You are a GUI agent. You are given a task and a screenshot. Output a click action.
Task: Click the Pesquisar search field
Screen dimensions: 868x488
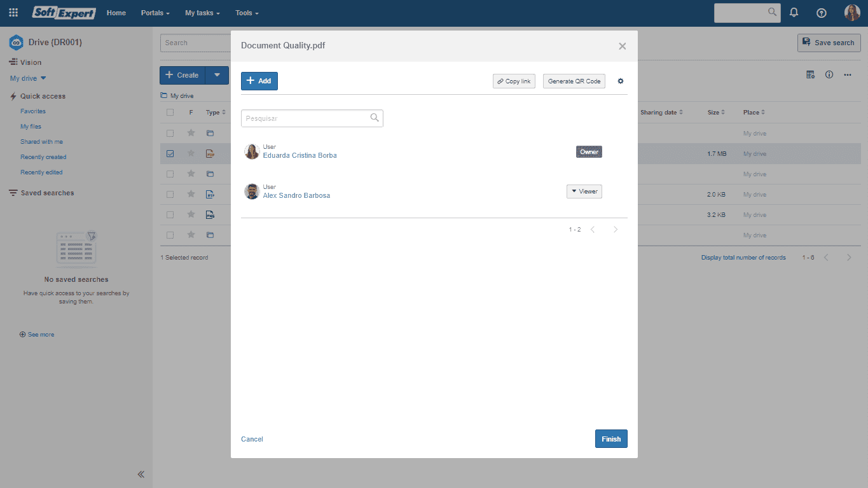tap(312, 118)
